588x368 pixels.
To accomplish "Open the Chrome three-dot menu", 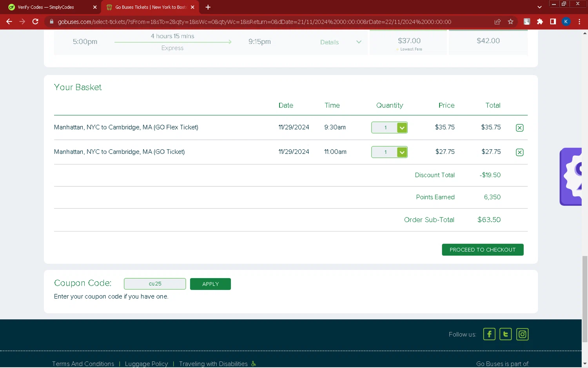I will [579, 22].
